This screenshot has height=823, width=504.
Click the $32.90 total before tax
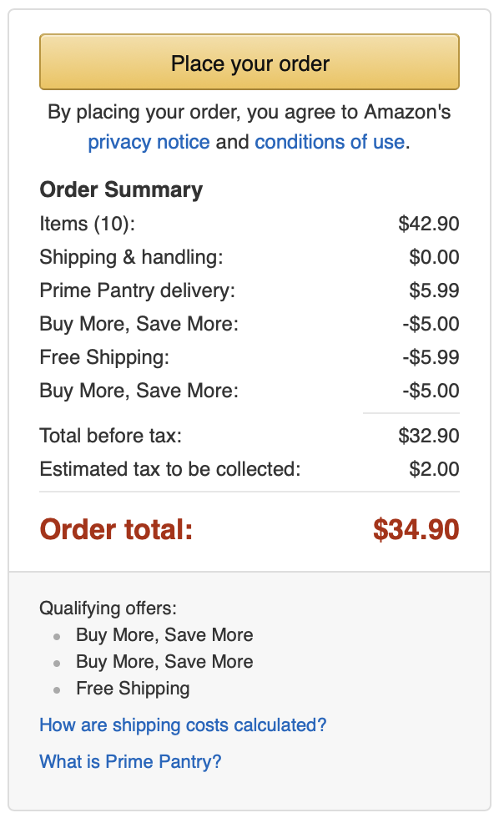(x=429, y=436)
